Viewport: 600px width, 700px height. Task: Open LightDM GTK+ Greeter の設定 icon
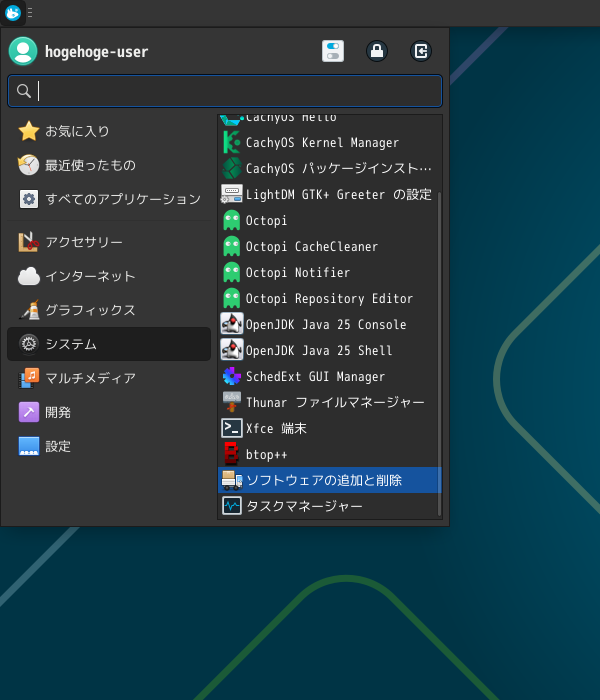(232, 194)
